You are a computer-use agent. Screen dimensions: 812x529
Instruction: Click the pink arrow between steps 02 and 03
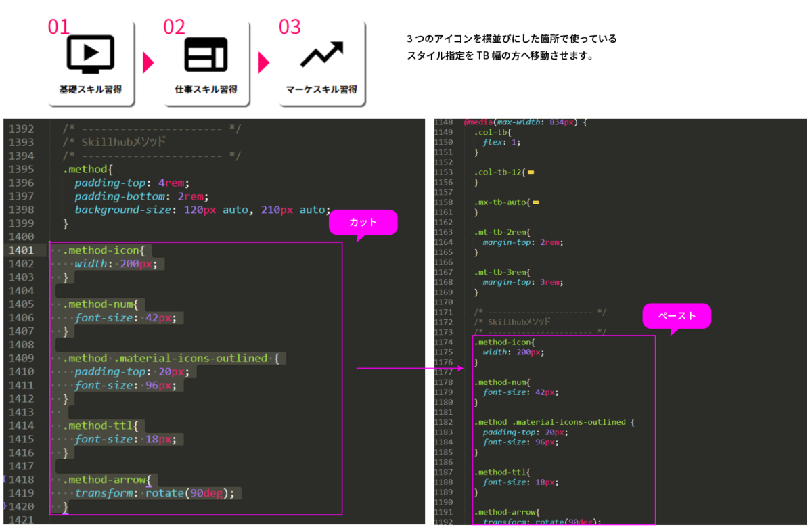click(x=264, y=63)
